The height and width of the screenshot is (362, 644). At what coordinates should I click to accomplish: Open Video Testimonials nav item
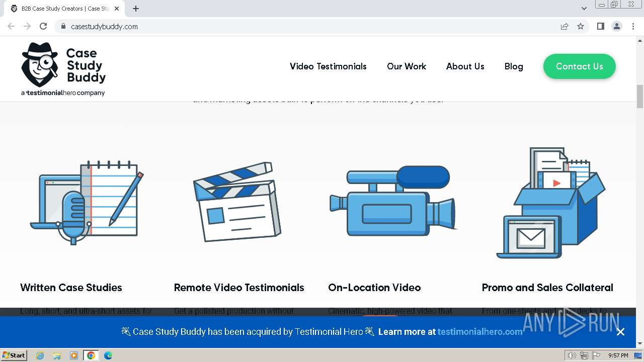[x=328, y=66]
